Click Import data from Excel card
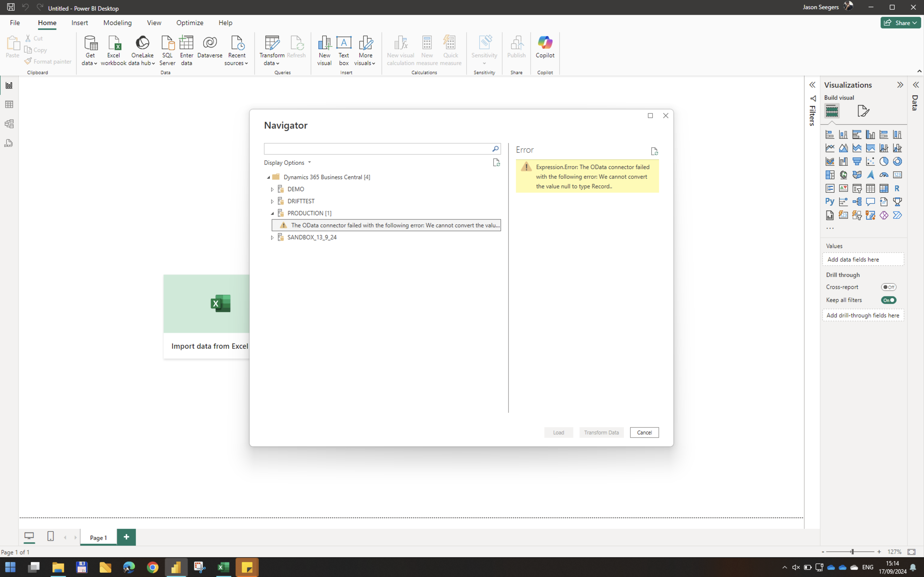The image size is (924, 577). (206, 316)
